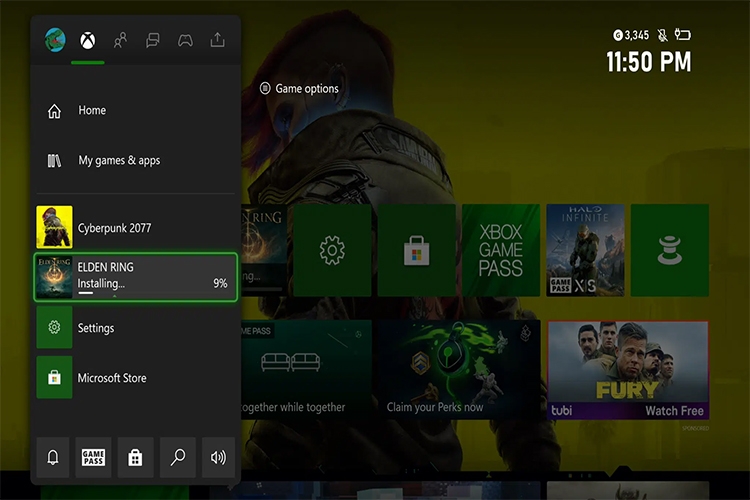The image size is (750, 500).
Task: Open the Controller achievements tab icon
Action: [185, 40]
